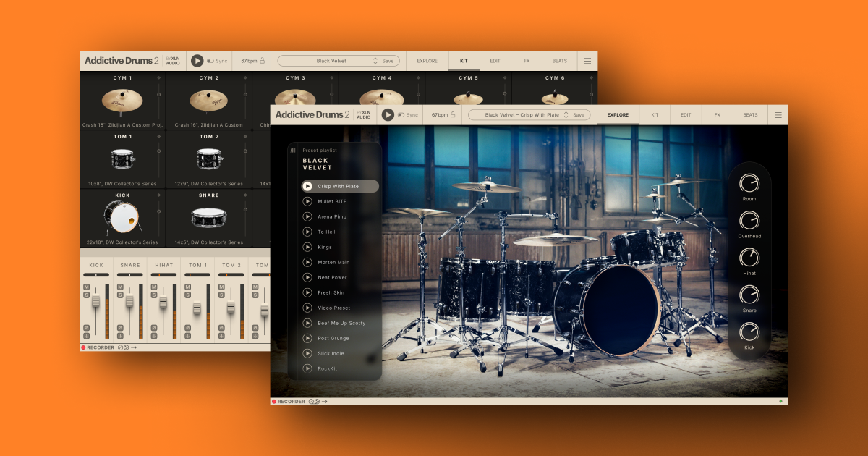Viewport: 868px width, 456px height.
Task: Click the playlist icon beside Preset playlist
Action: (x=293, y=151)
